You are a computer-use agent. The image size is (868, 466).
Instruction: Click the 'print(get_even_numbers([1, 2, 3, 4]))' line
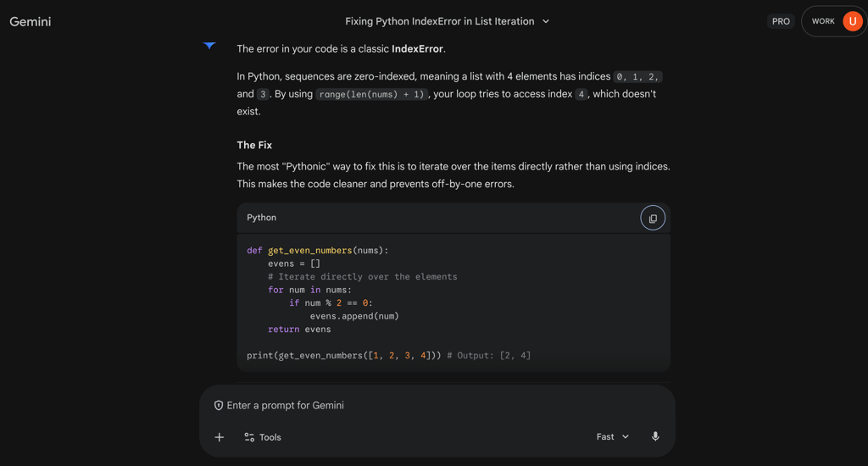pos(344,355)
